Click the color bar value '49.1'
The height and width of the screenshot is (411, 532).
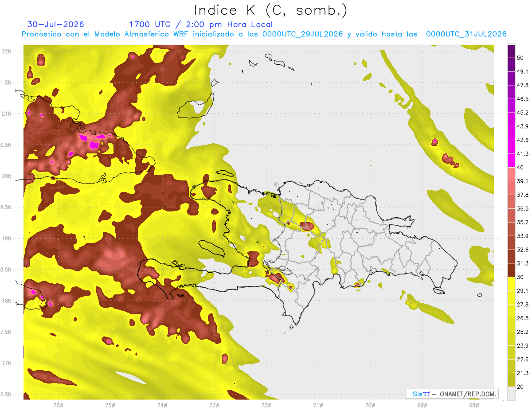pyautogui.click(x=523, y=71)
